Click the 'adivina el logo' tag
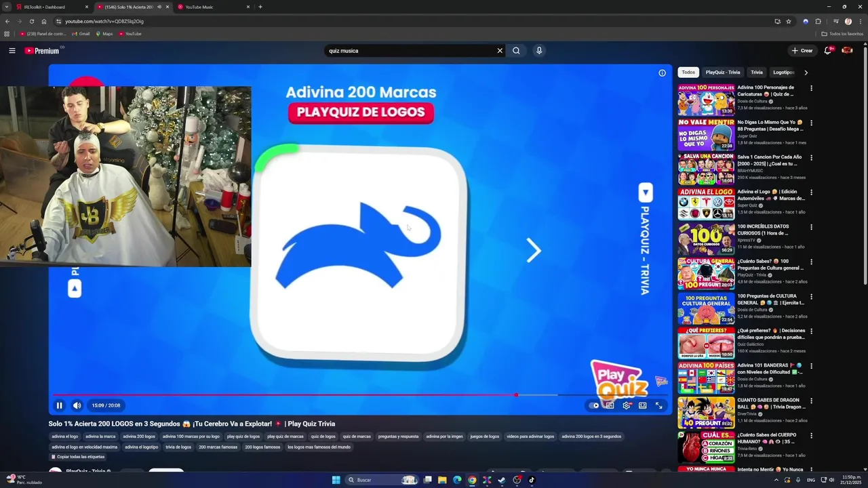Image resolution: width=868 pixels, height=488 pixels. pyautogui.click(x=64, y=436)
